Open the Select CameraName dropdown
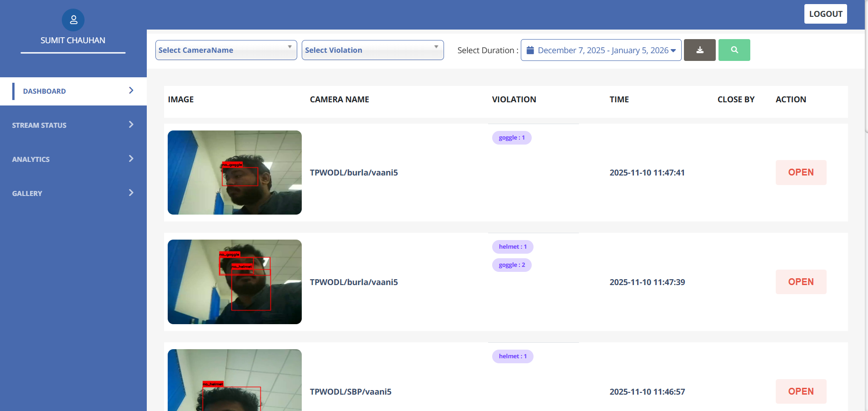Screen dimensions: 868x411 [226, 50]
